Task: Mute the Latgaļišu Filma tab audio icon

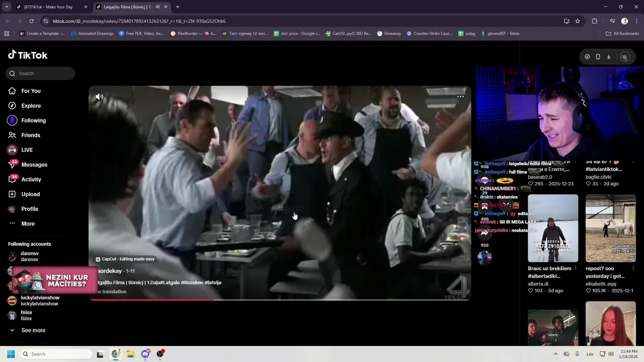Action: point(157,7)
